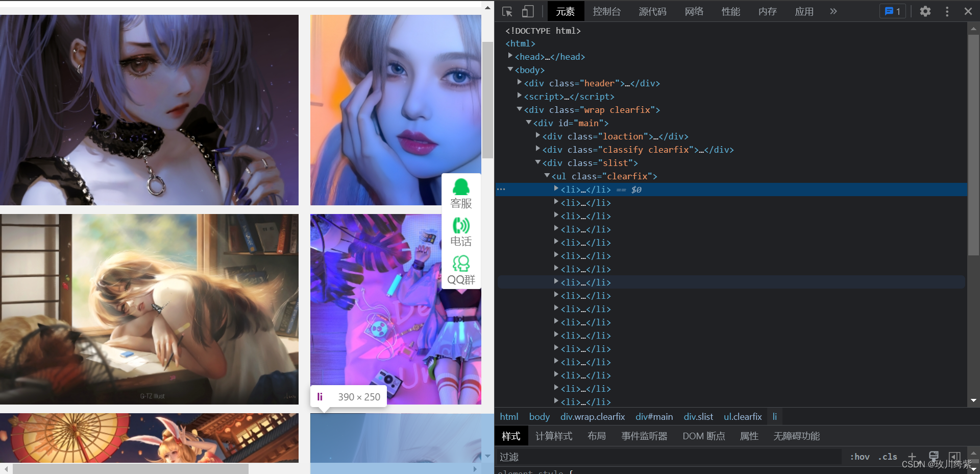Select the 计算样式 Computed sub-tab
The image size is (980, 474).
tap(554, 436)
